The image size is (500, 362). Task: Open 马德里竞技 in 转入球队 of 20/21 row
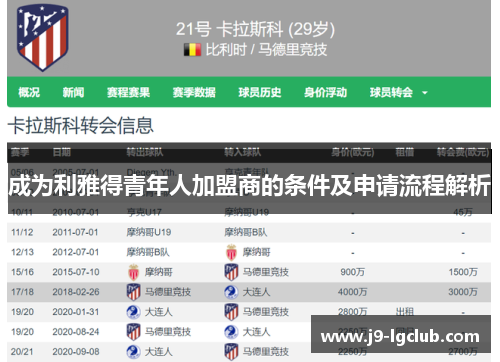[x=265, y=352]
